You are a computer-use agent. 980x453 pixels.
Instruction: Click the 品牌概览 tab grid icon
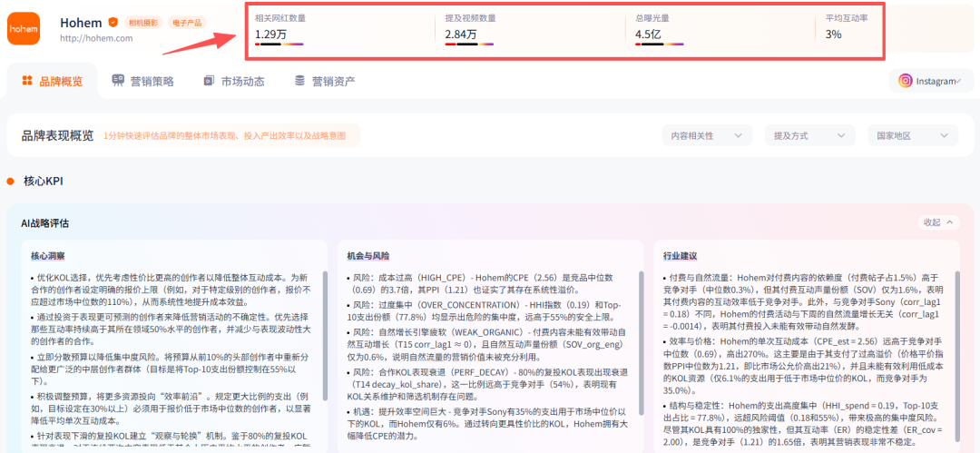[x=27, y=81]
